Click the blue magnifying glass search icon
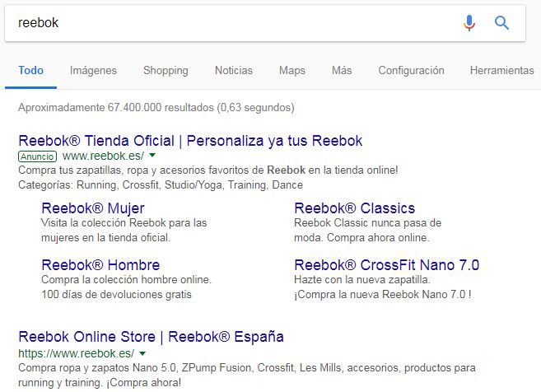Screen dimensions: 541x392 [x=501, y=23]
